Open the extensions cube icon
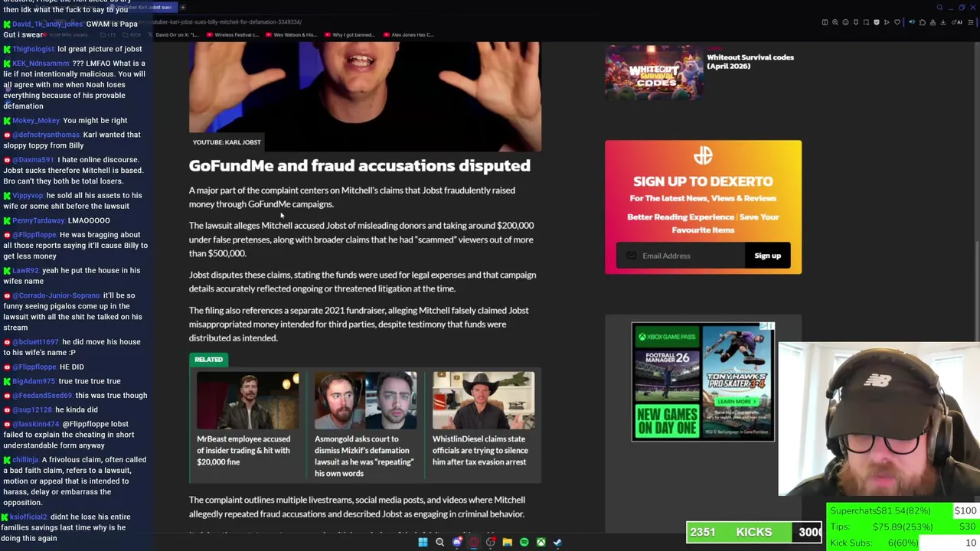The width and height of the screenshot is (980, 551). pyautogui.click(x=923, y=22)
